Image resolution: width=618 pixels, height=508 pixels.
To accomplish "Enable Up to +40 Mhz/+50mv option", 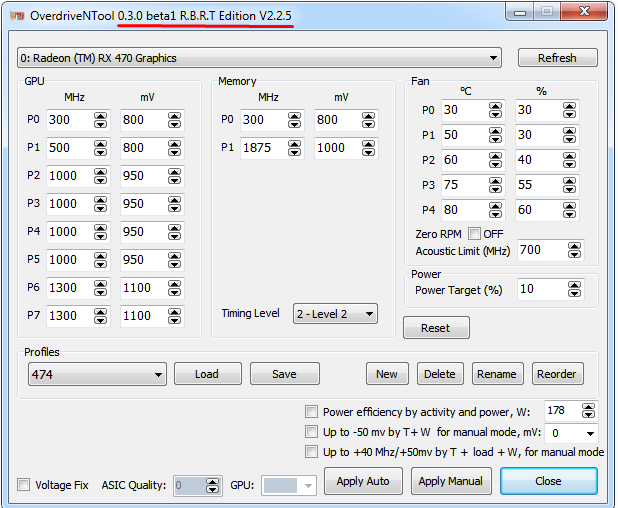I will coord(311,452).
